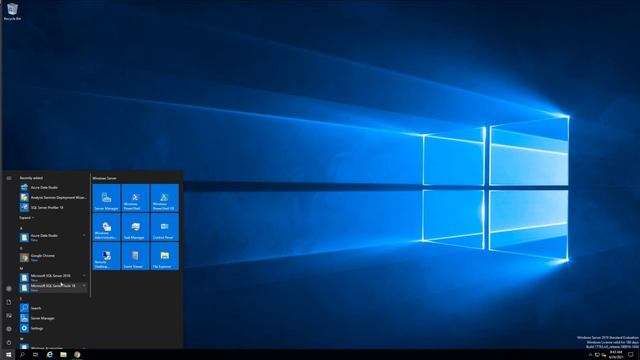Open File Explorer from the taskbar

(x=63, y=355)
